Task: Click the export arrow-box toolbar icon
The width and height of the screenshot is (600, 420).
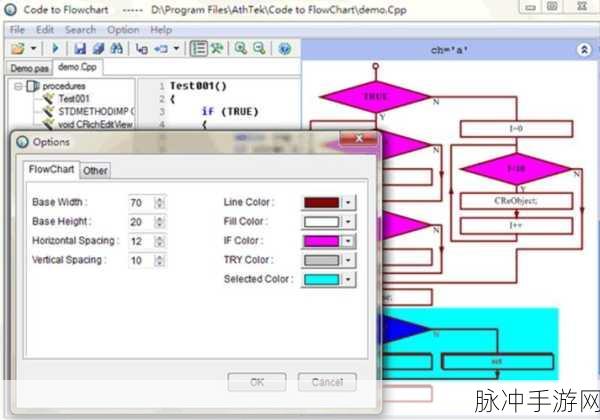Action: click(161, 49)
